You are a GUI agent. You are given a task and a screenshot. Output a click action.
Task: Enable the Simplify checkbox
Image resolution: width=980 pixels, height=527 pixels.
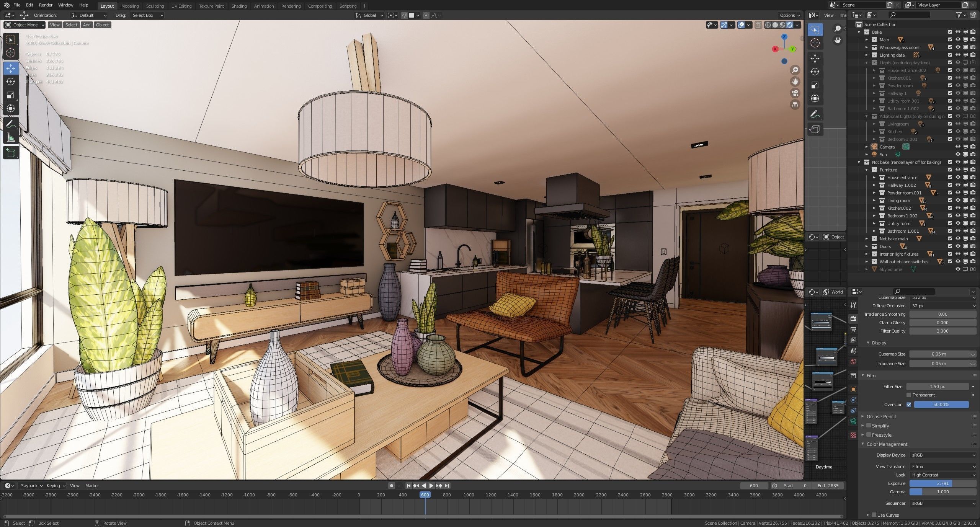pyautogui.click(x=869, y=426)
